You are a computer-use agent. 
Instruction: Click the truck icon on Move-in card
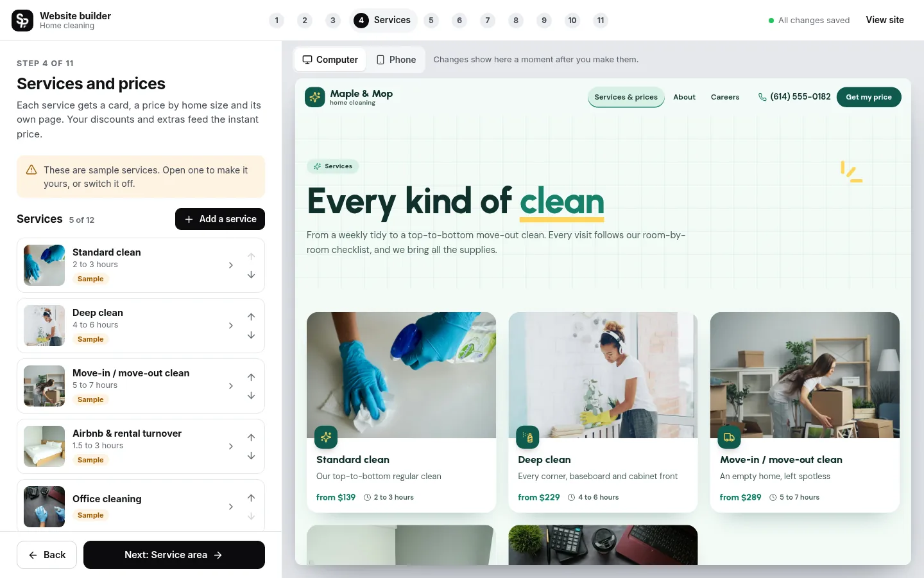click(x=729, y=437)
